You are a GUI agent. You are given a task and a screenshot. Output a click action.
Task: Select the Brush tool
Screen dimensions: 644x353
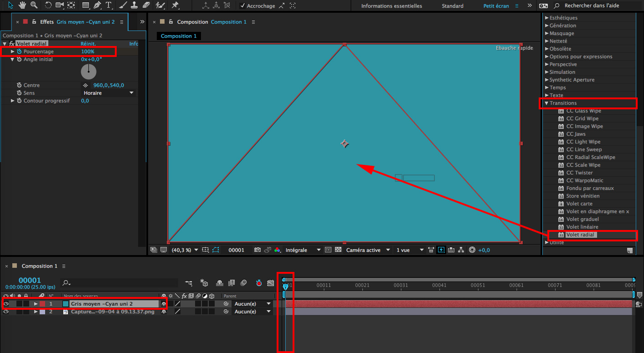[x=123, y=5]
